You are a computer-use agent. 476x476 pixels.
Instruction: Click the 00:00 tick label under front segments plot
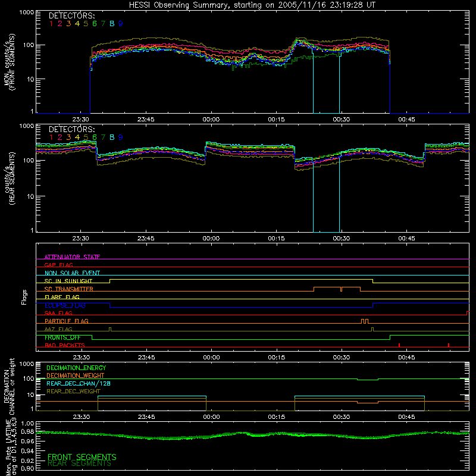coord(211,120)
